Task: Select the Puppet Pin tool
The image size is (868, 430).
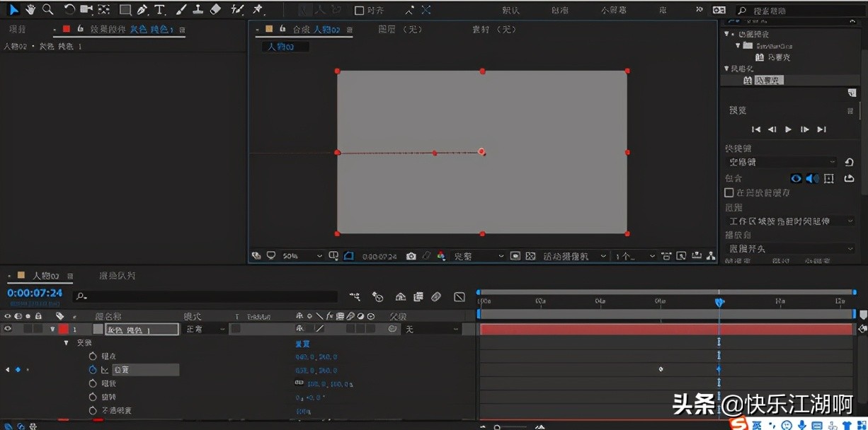Action: coord(258,10)
